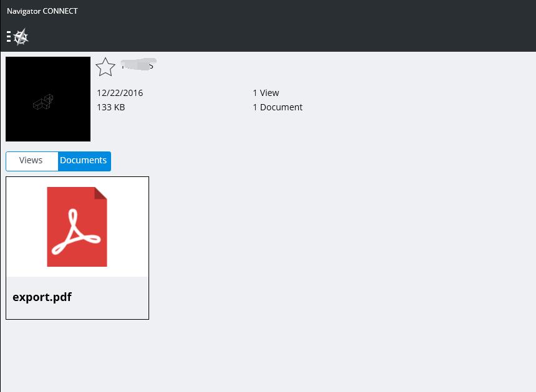Select the Documents tab
Image resolution: width=536 pixels, height=392 pixels.
click(84, 161)
